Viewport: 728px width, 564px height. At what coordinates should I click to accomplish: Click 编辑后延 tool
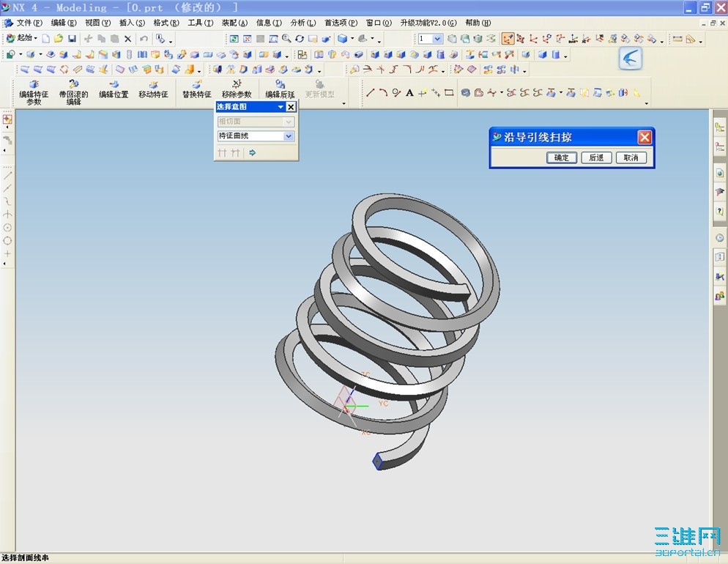pos(280,89)
